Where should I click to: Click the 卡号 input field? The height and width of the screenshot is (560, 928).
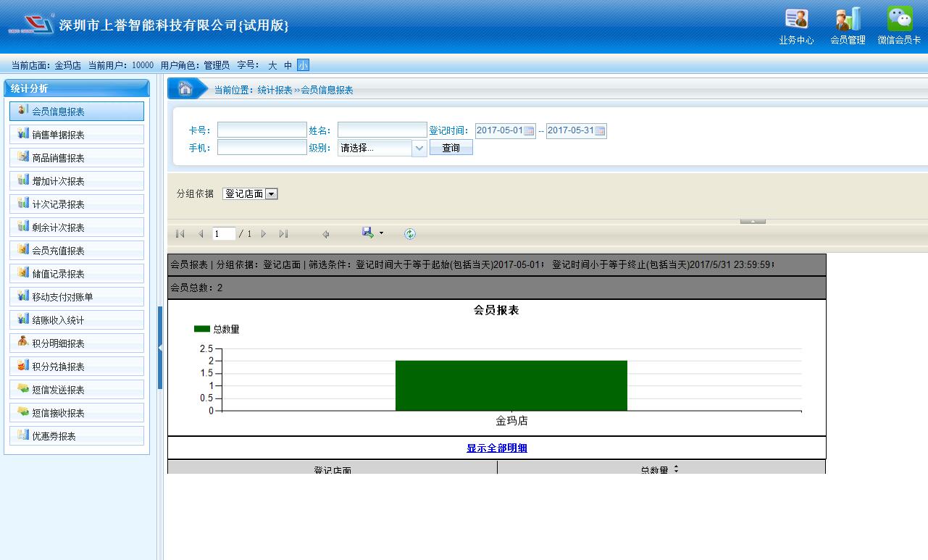(262, 130)
